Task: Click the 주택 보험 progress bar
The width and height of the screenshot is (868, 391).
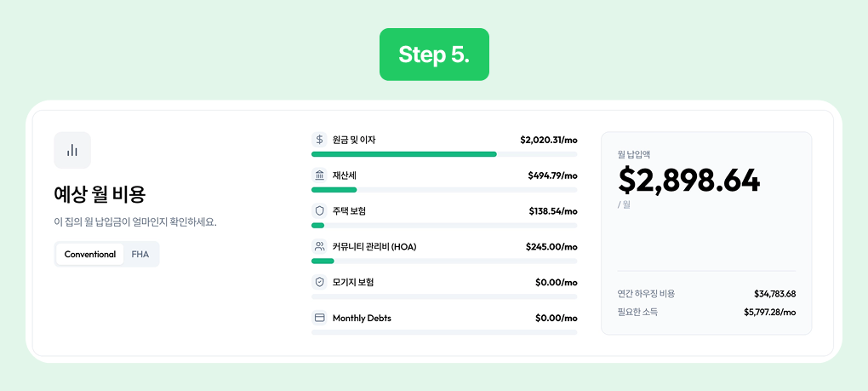Action: point(444,226)
